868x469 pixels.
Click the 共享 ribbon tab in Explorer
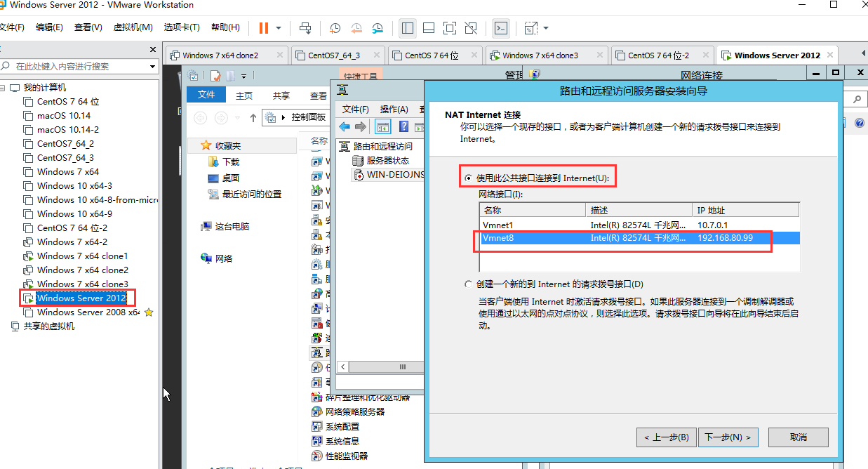click(x=281, y=95)
